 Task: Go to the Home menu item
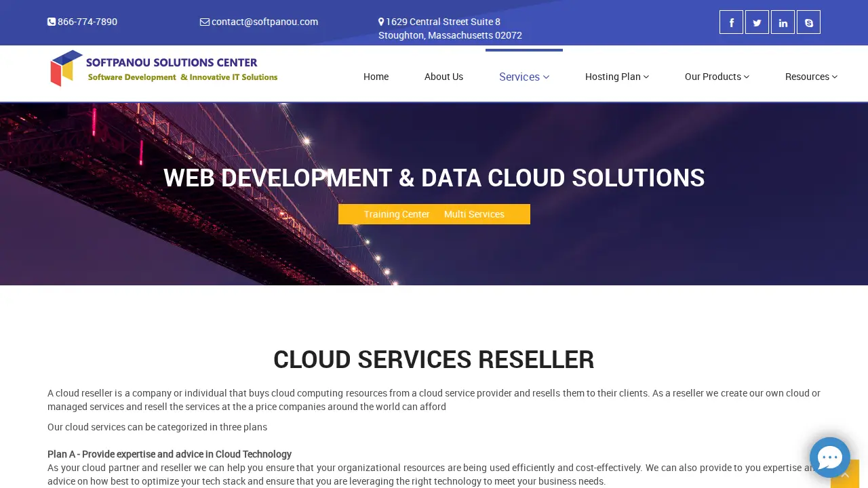click(376, 77)
